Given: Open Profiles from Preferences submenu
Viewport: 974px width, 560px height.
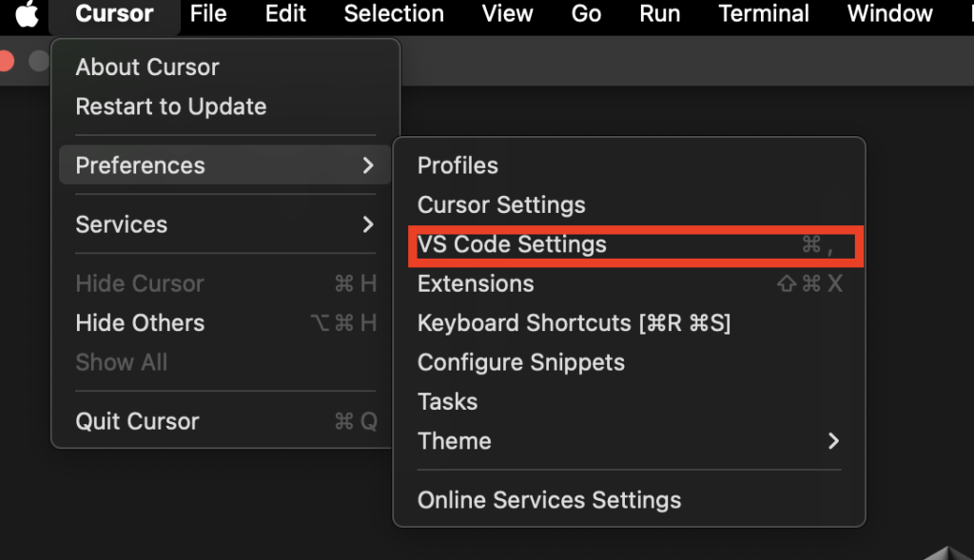Looking at the screenshot, I should pos(458,165).
